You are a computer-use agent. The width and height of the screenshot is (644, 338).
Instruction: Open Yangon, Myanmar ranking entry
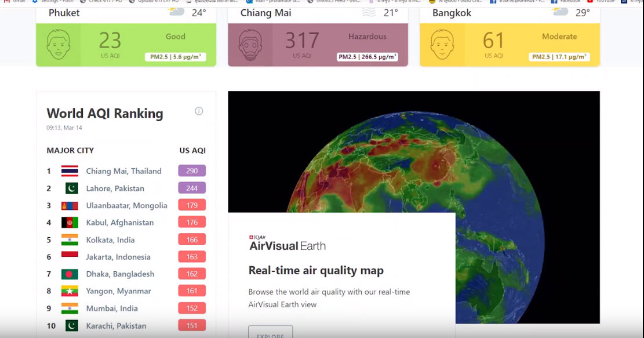coord(118,291)
